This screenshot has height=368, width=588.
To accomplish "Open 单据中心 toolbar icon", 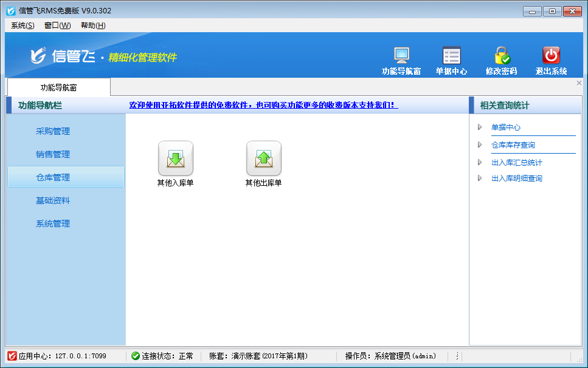I will tap(451, 55).
